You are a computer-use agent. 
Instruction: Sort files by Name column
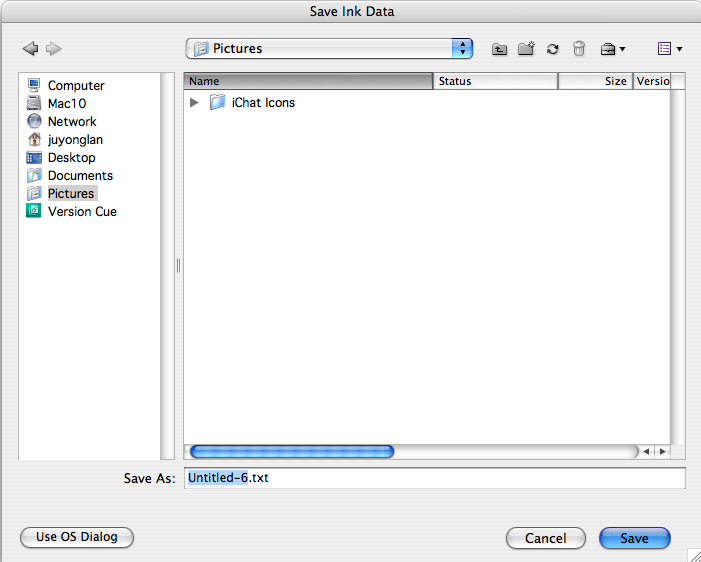coord(308,81)
